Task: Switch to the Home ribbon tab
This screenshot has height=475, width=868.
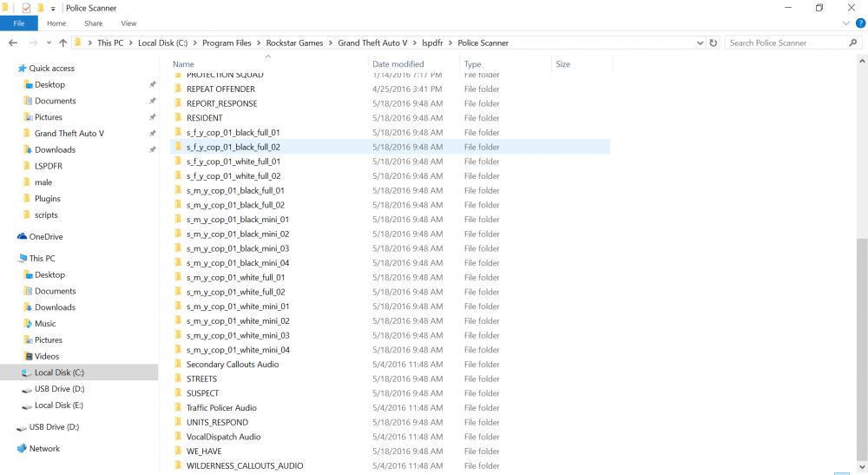Action: [x=56, y=23]
